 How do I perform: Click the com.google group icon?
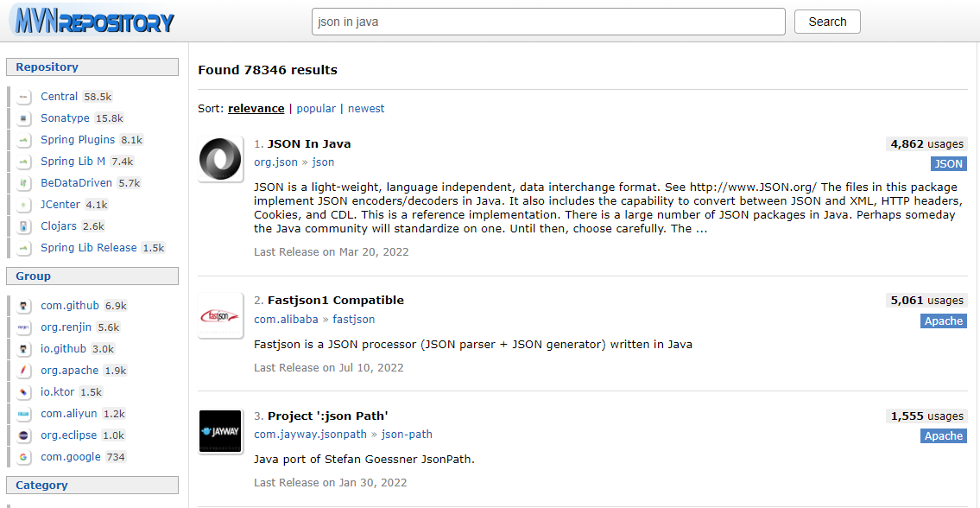click(x=24, y=457)
